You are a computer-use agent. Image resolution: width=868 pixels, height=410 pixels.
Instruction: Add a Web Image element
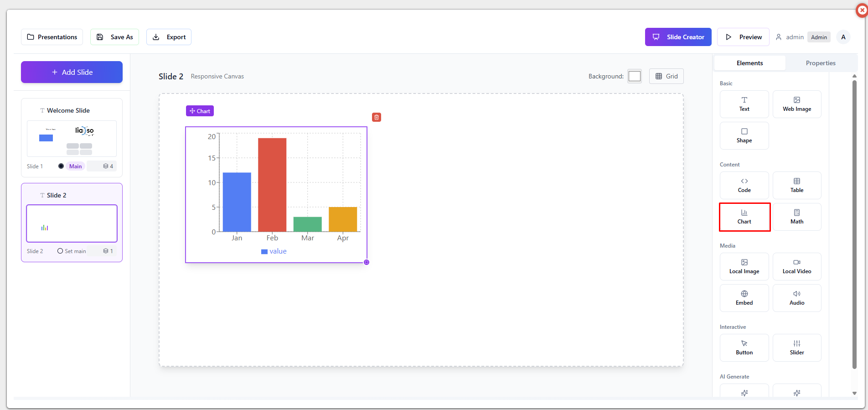796,104
